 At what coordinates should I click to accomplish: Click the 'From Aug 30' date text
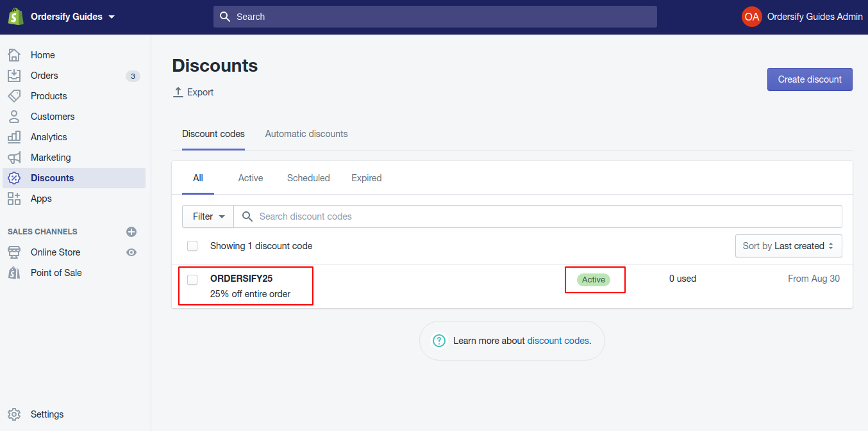coord(814,279)
